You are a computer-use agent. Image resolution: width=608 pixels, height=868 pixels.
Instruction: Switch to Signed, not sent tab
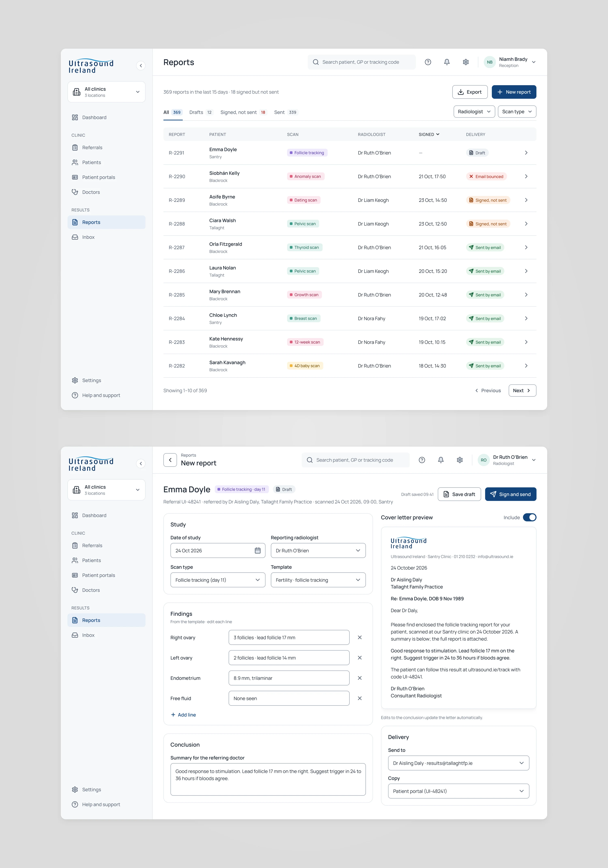(x=244, y=112)
